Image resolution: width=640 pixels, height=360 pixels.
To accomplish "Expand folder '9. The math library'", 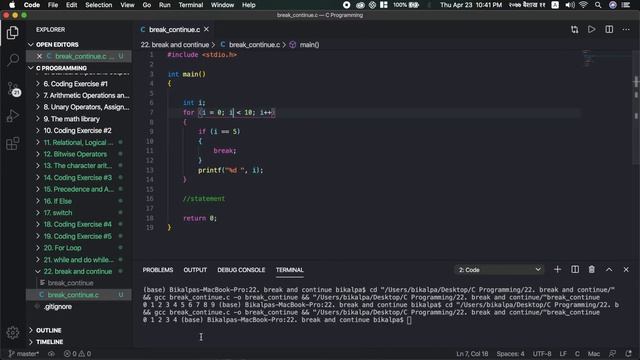I will click(x=79, y=119).
